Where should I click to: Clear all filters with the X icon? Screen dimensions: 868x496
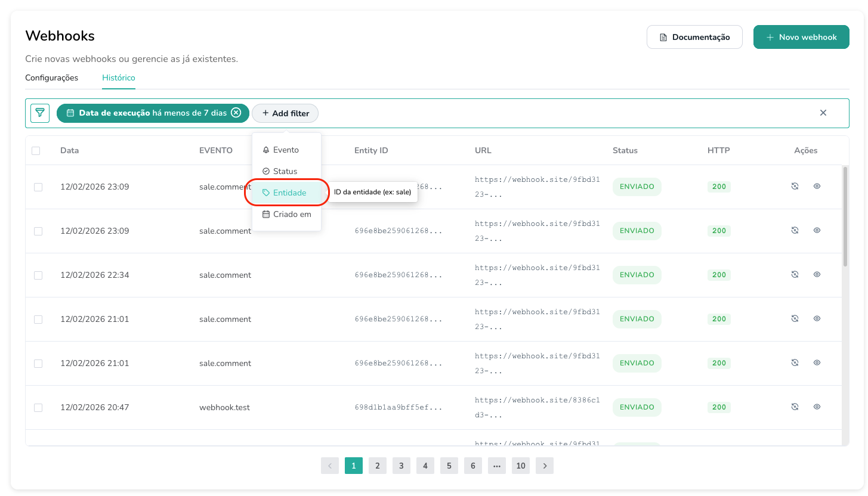click(x=823, y=113)
